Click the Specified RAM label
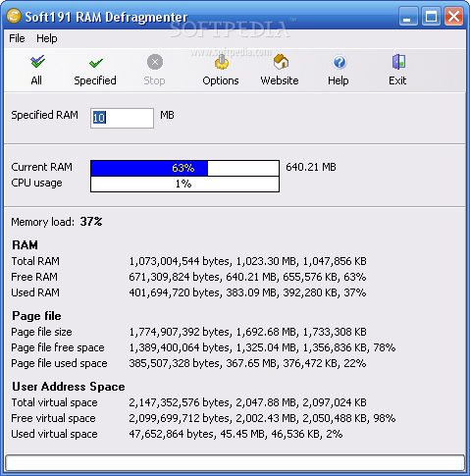The height and width of the screenshot is (476, 470). (45, 115)
